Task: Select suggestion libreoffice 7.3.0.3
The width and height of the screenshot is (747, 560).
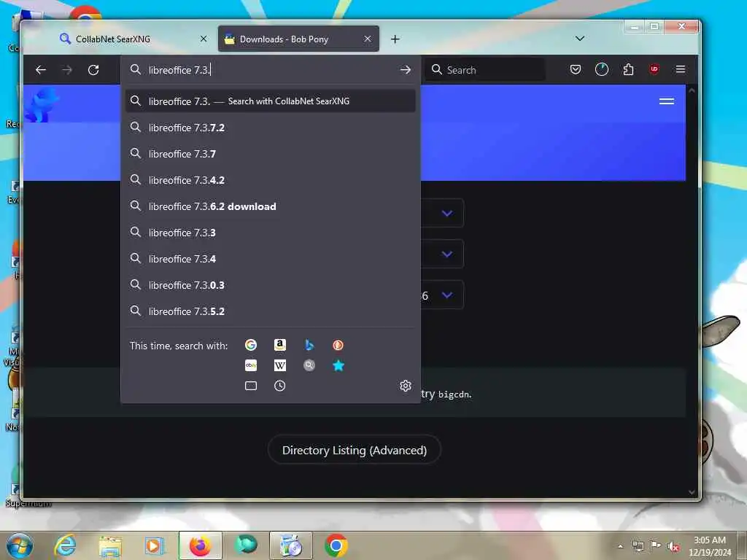Action: (x=270, y=285)
